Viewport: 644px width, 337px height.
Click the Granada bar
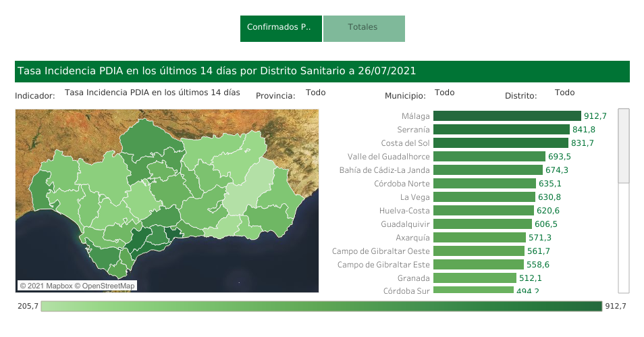coord(475,278)
